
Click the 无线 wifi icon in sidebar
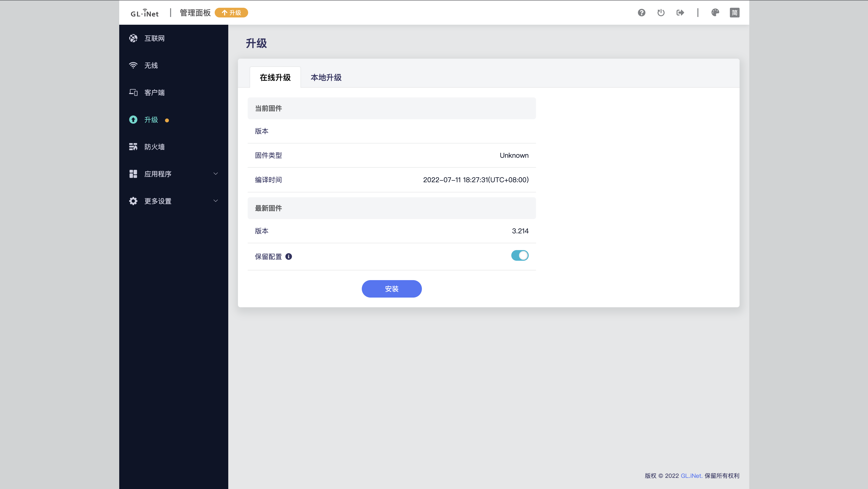pyautogui.click(x=133, y=65)
